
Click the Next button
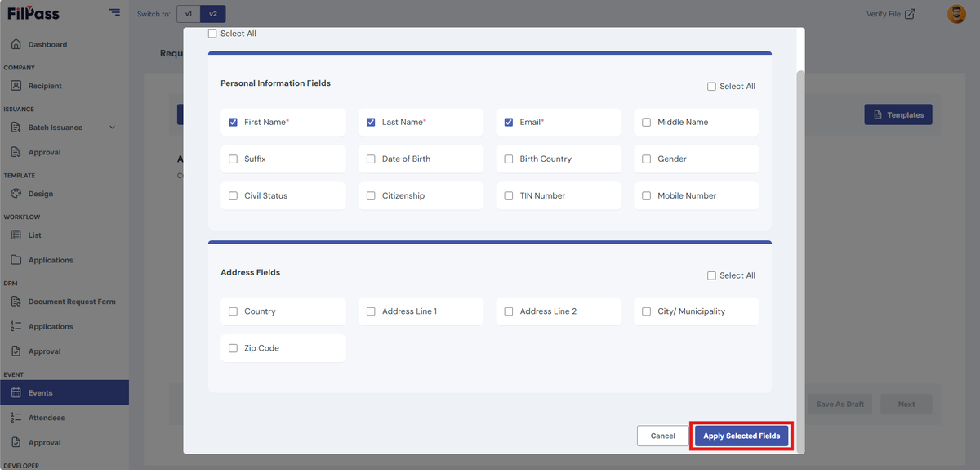tap(906, 404)
